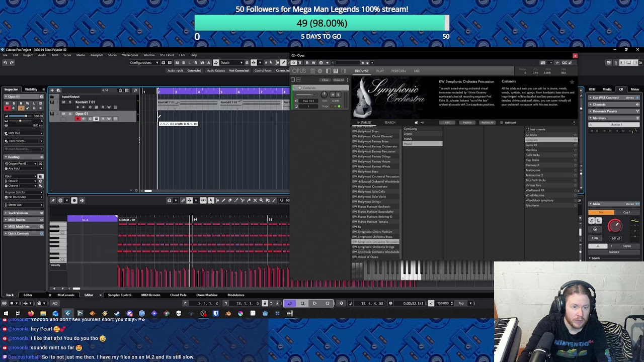Image resolution: width=644 pixels, height=362 pixels.
Task: Favorite Castanets with the description star
Action: click(572, 81)
